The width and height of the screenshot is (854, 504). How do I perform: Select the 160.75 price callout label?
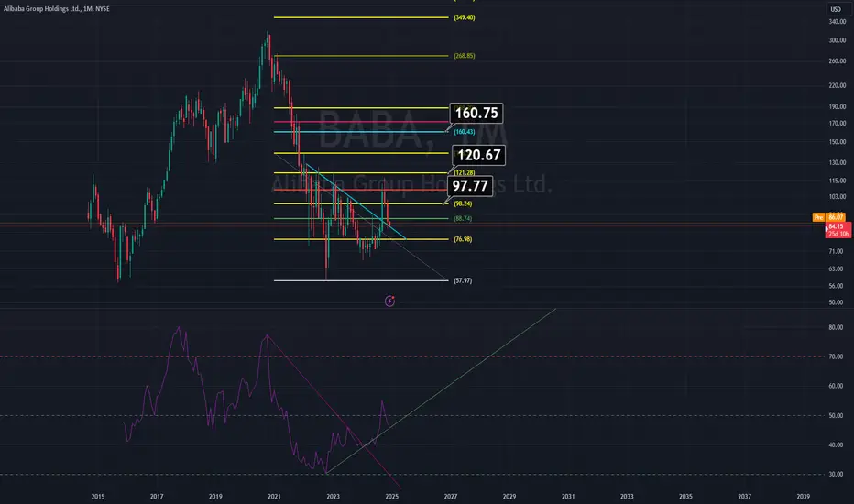pos(476,113)
